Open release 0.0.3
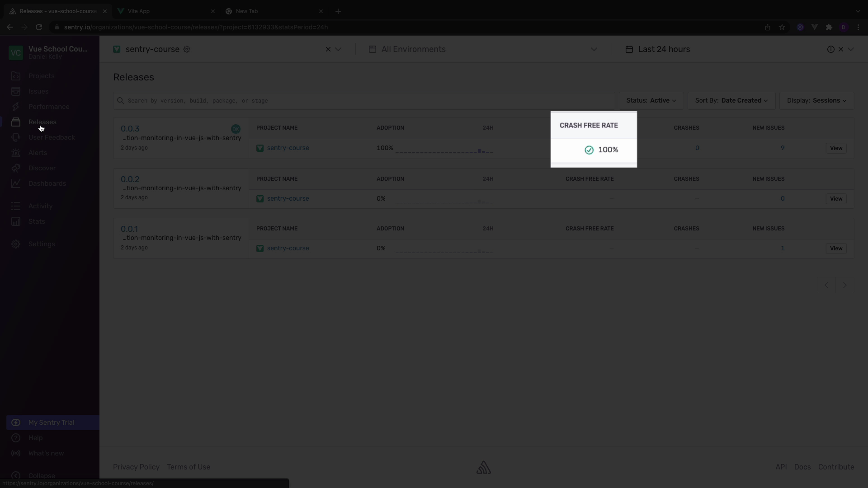Image resolution: width=868 pixels, height=488 pixels. (x=130, y=129)
